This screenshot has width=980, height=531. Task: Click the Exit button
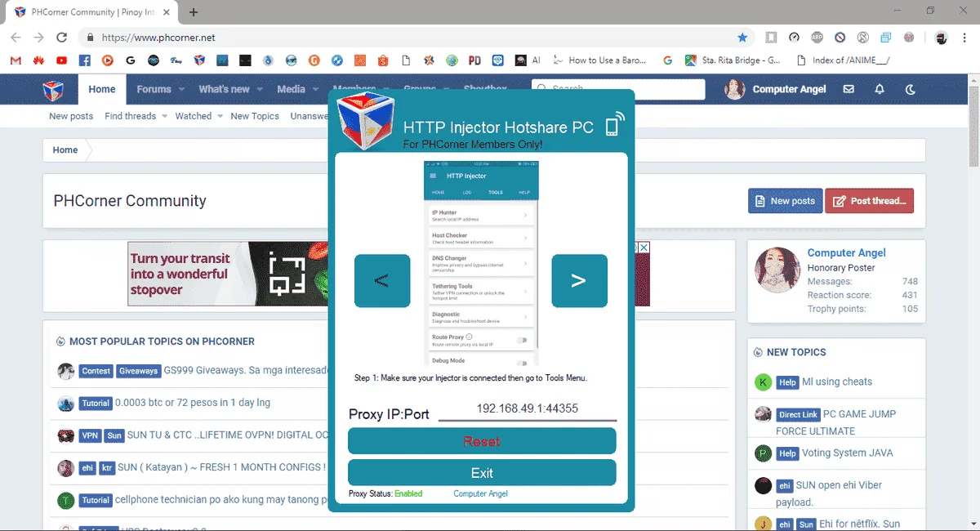[482, 473]
